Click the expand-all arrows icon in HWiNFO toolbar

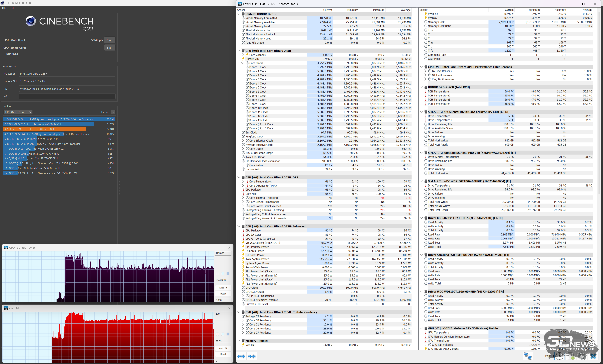point(241,356)
